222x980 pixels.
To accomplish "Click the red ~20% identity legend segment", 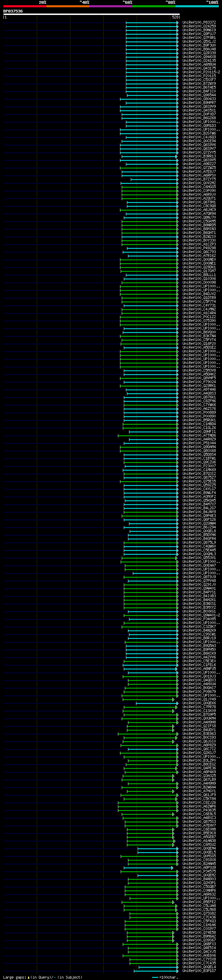I will point(25,6).
